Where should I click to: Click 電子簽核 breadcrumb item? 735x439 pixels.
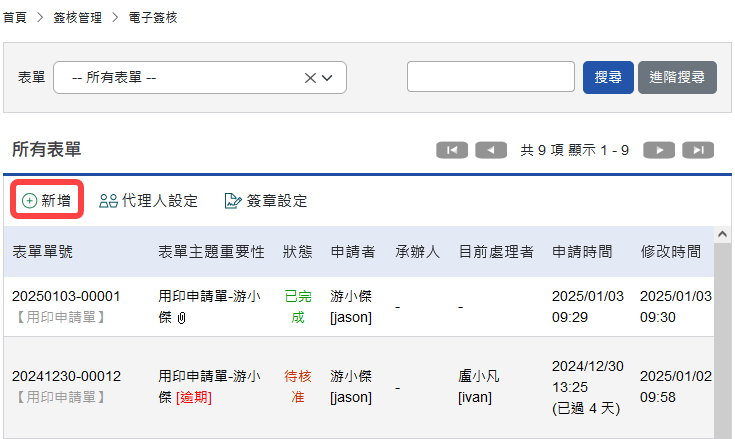point(153,18)
